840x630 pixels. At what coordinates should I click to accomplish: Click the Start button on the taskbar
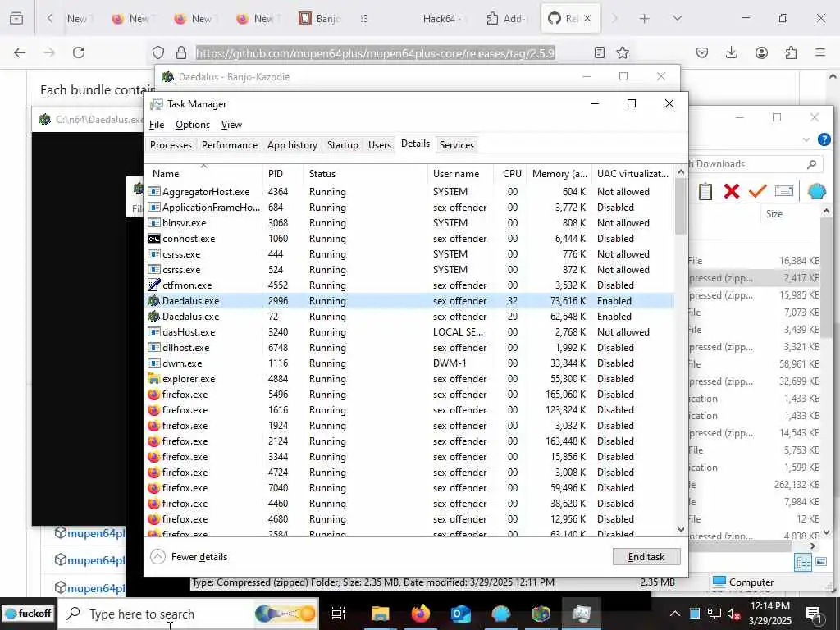click(x=27, y=614)
